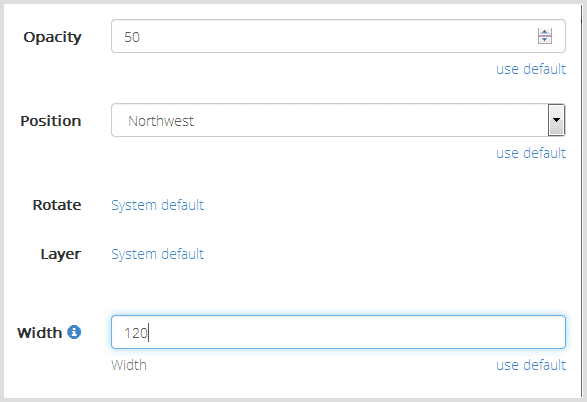
Task: Click the Width info icon
Action: (x=74, y=332)
